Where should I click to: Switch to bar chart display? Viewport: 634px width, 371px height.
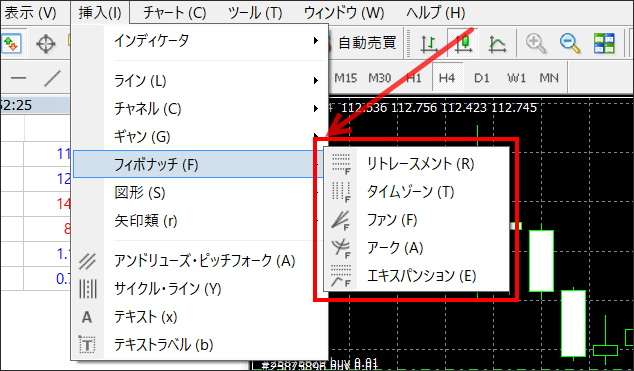[x=429, y=43]
